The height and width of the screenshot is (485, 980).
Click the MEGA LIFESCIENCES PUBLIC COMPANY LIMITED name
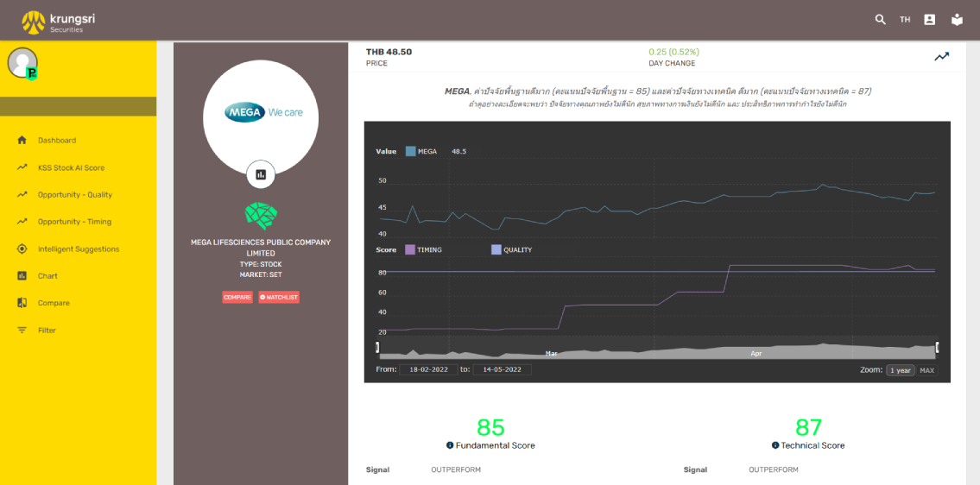tap(261, 248)
